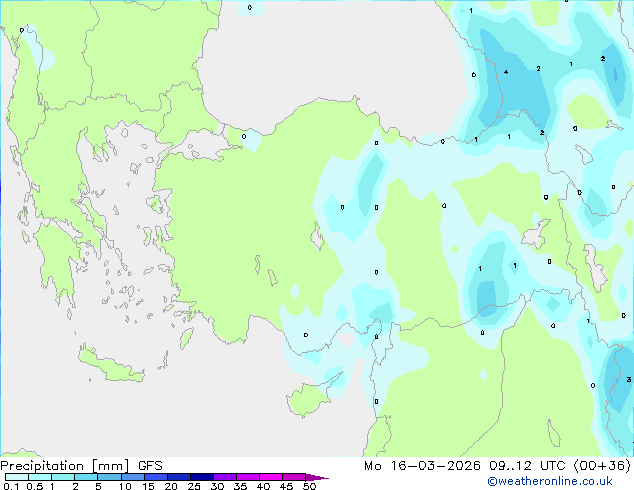Click the 20–25 mm legend color swatch
Viewport: 634px width, 490px height.
tap(178, 477)
